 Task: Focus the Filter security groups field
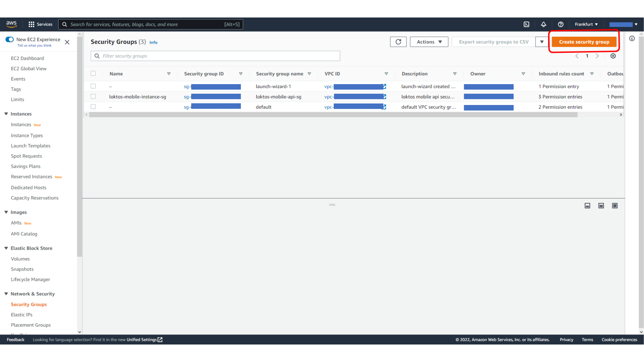215,56
